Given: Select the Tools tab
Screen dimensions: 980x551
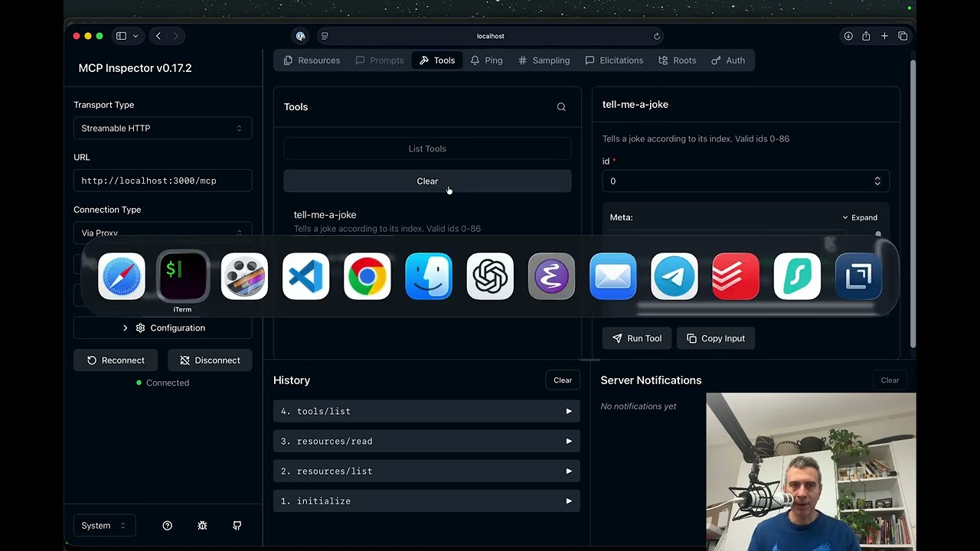Looking at the screenshot, I should [437, 60].
